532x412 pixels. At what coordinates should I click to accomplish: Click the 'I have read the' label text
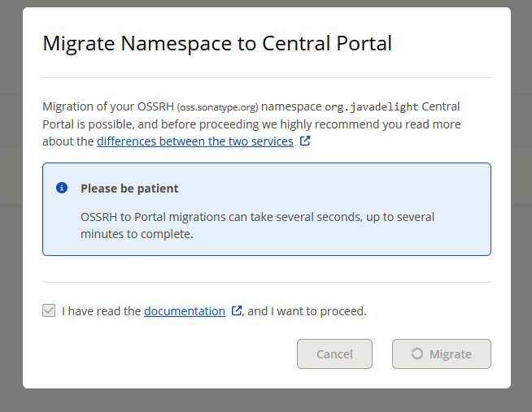101,311
